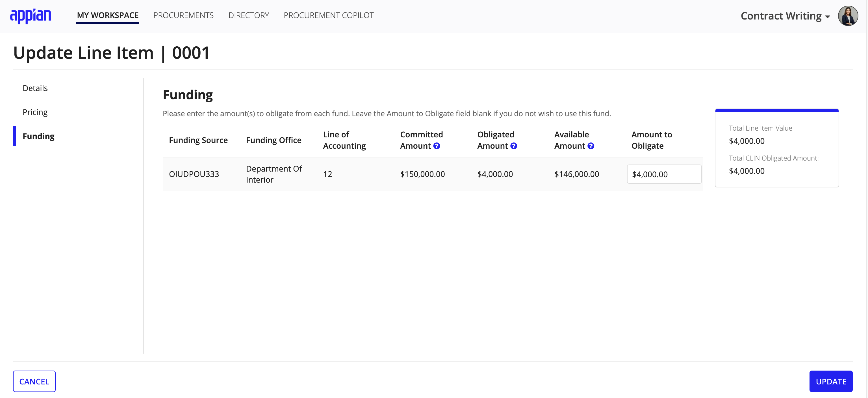Click the Amount to Obligate column header
868x398 pixels.
tap(652, 140)
